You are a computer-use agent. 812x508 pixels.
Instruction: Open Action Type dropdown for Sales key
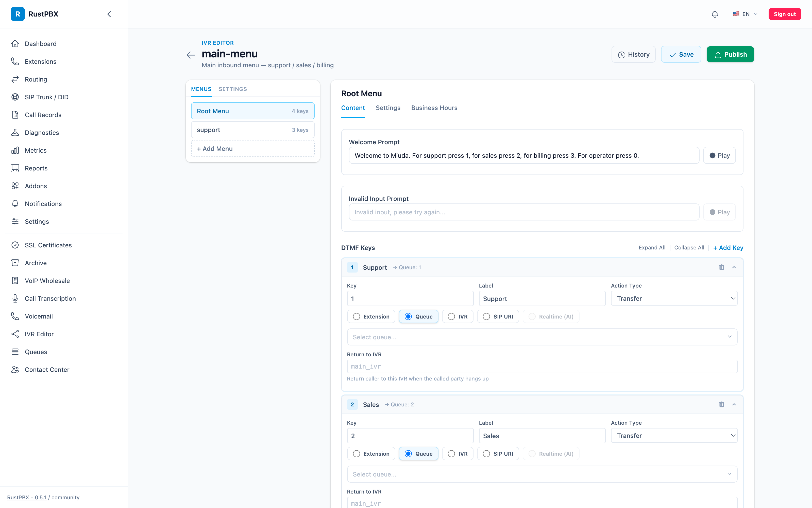pyautogui.click(x=674, y=435)
